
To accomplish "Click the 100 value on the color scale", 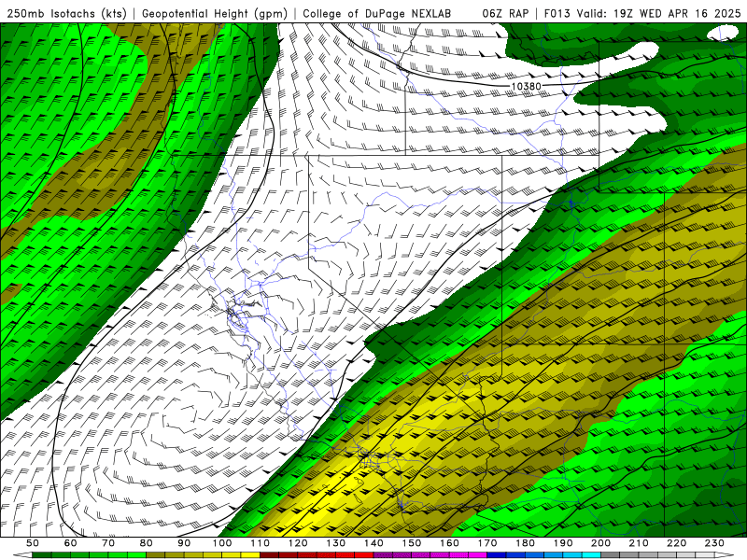I will click(x=222, y=543).
